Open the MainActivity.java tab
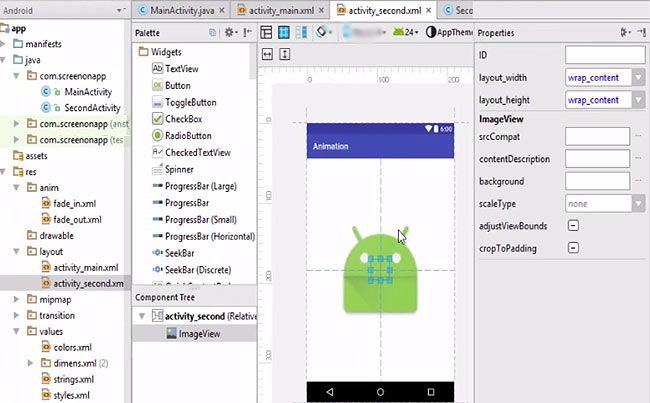The width and height of the screenshot is (650, 403). 182,10
